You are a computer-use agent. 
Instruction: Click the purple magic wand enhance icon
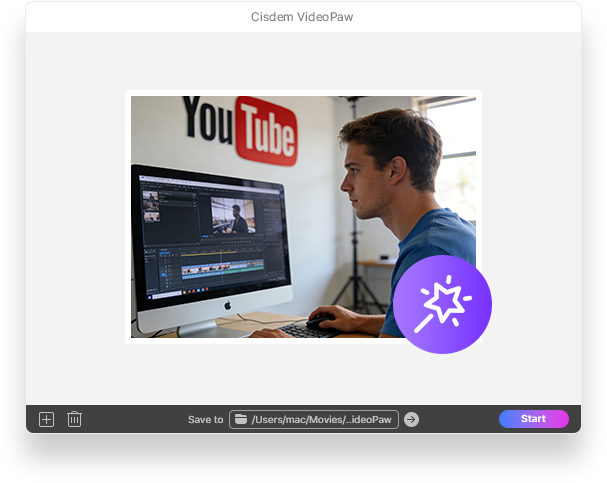(442, 304)
